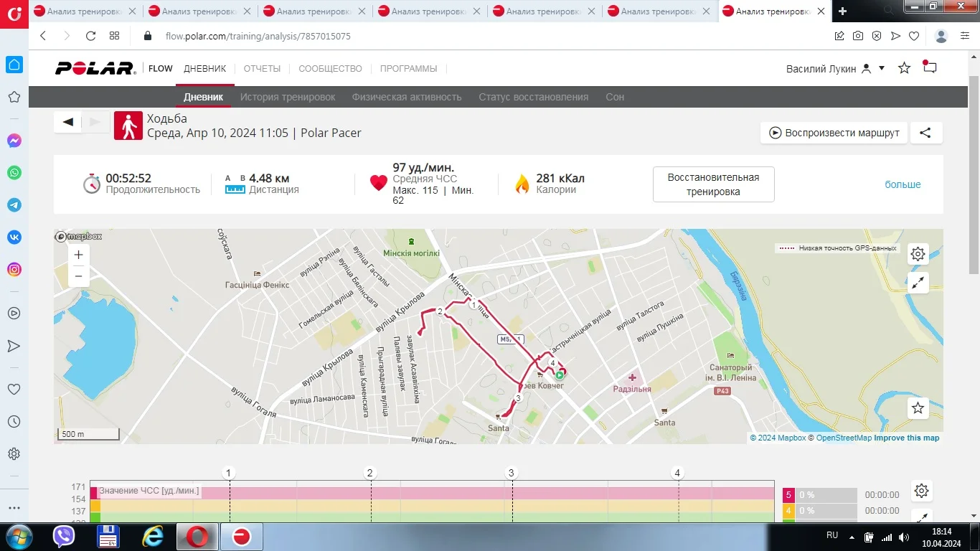The width and height of the screenshot is (980, 551).
Task: Click the Polar logo
Action: 95,68
